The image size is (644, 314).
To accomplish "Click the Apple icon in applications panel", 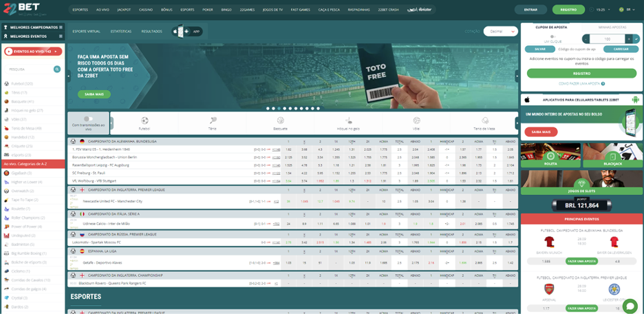I will click(x=527, y=99).
